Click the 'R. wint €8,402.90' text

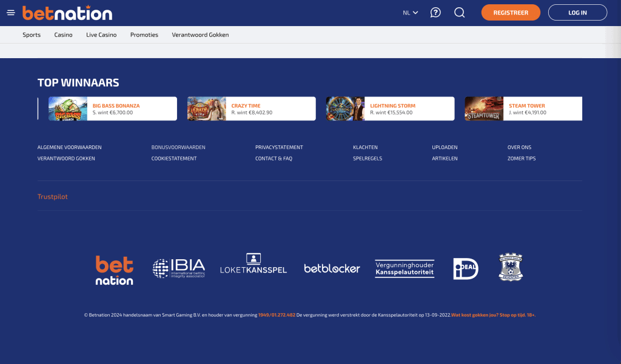pyautogui.click(x=252, y=113)
